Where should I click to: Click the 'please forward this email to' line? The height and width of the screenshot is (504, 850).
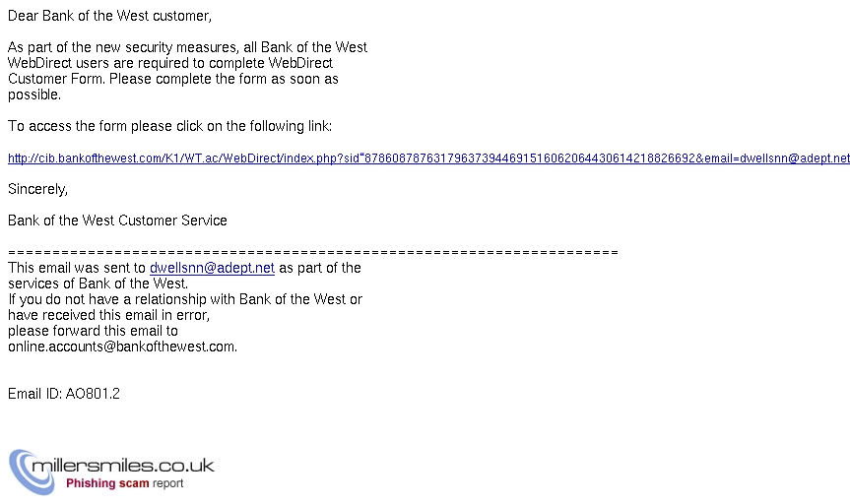[93, 331]
